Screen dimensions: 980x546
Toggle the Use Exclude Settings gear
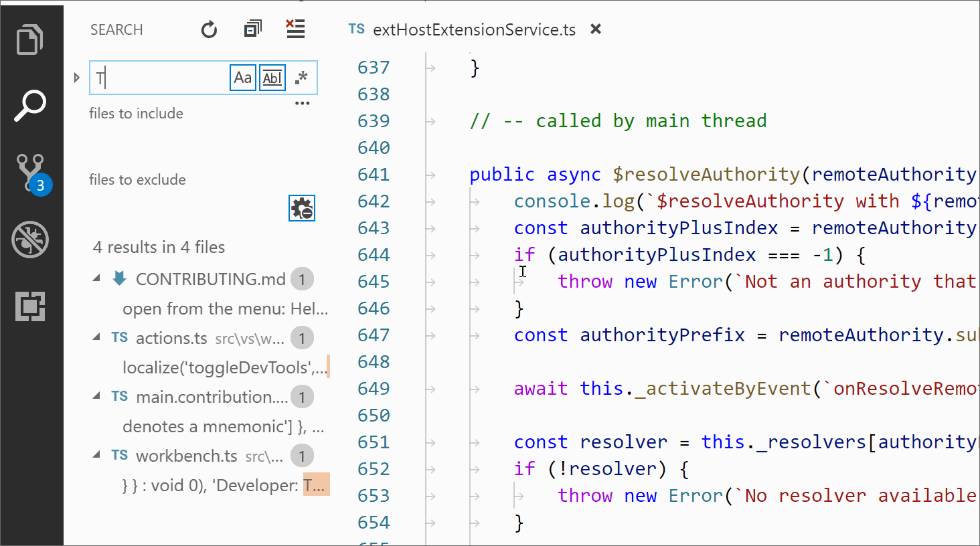click(x=301, y=208)
